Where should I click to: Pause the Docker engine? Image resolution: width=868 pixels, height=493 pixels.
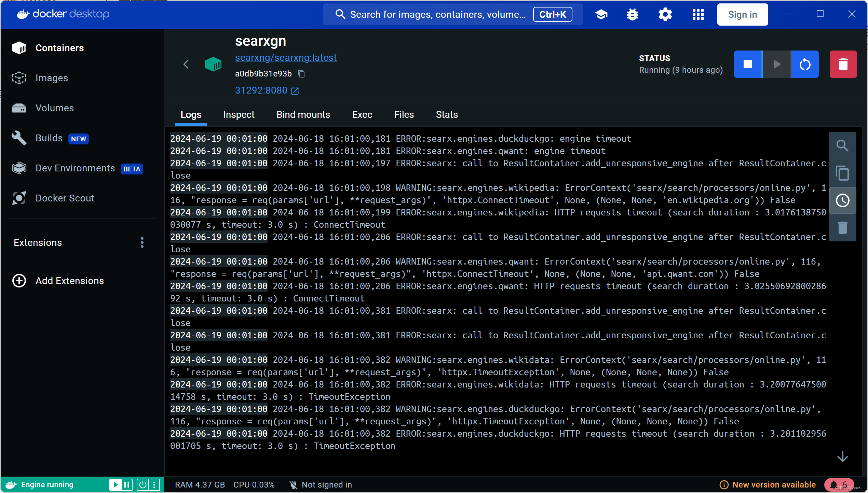pyautogui.click(x=127, y=484)
